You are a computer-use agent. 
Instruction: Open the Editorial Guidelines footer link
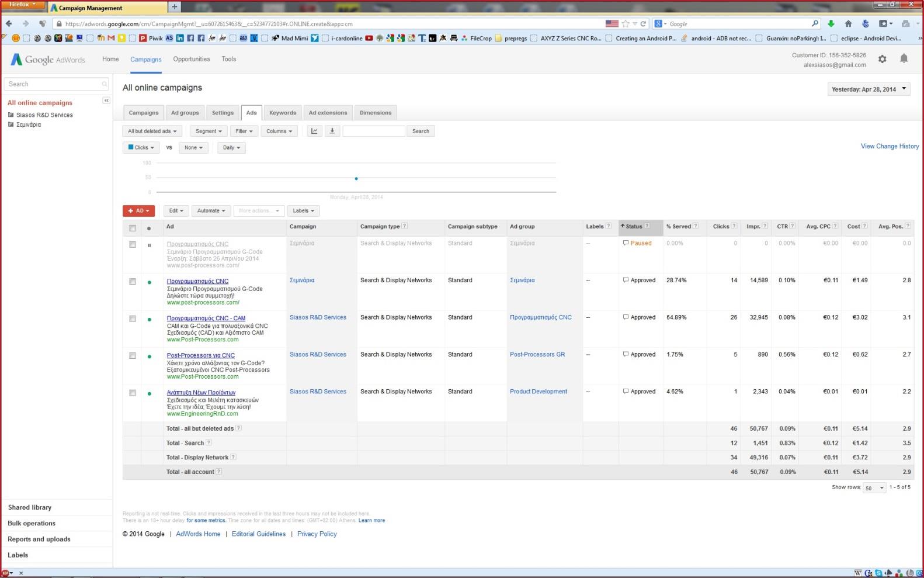click(259, 534)
